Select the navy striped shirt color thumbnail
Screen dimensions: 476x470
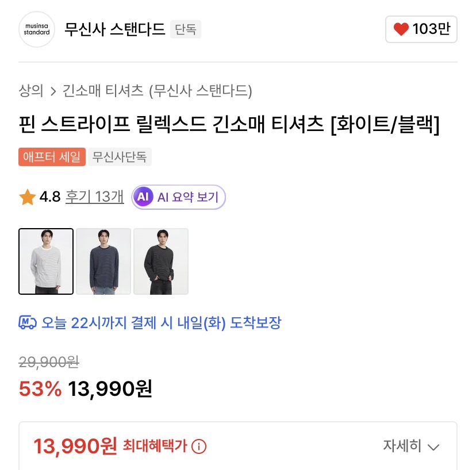(x=103, y=261)
